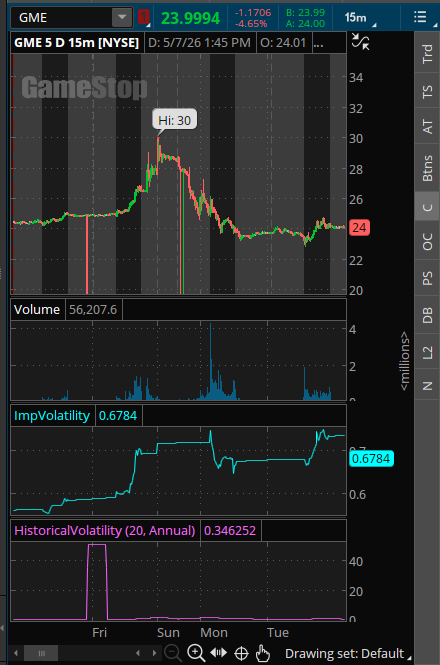Click the volume value 56,207.6
The height and width of the screenshot is (665, 440).
click(x=93, y=310)
